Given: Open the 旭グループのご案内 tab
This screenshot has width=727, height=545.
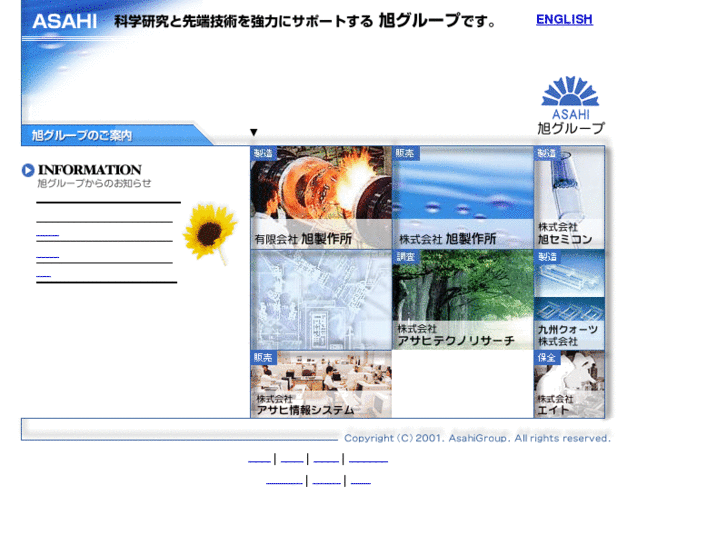Looking at the screenshot, I should 116,135.
